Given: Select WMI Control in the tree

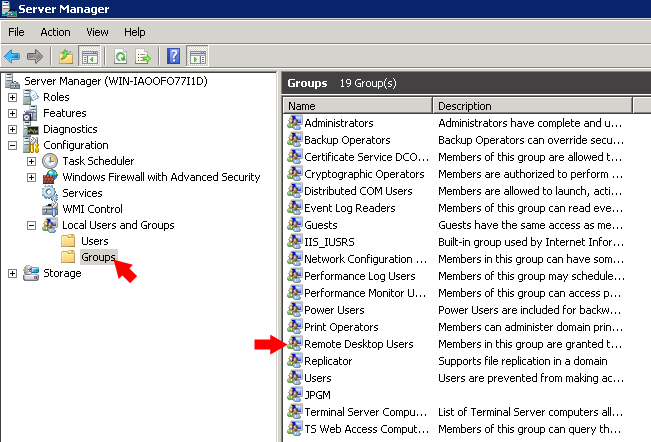Looking at the screenshot, I should coord(93,209).
